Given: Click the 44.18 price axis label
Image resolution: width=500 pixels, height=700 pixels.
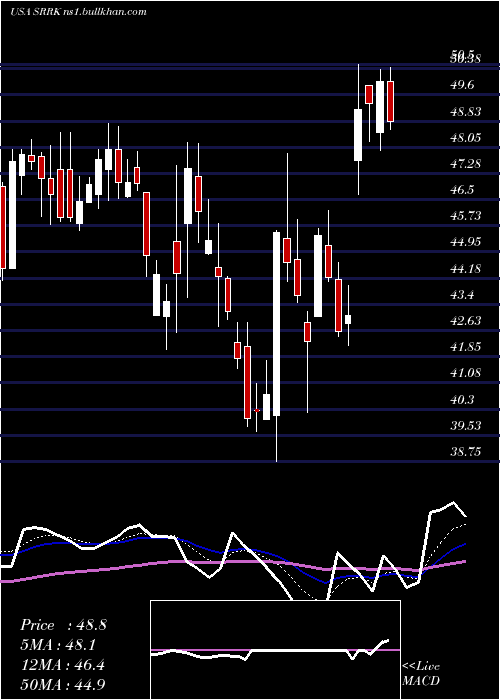Looking at the screenshot, I should (x=466, y=268).
